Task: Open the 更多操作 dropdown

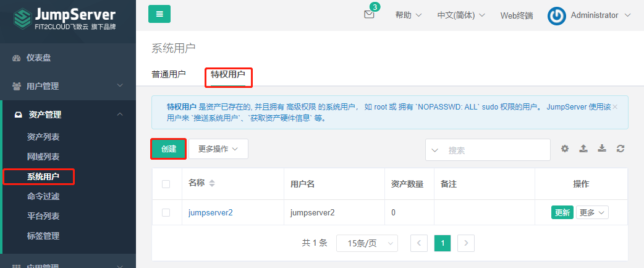Action: click(218, 149)
